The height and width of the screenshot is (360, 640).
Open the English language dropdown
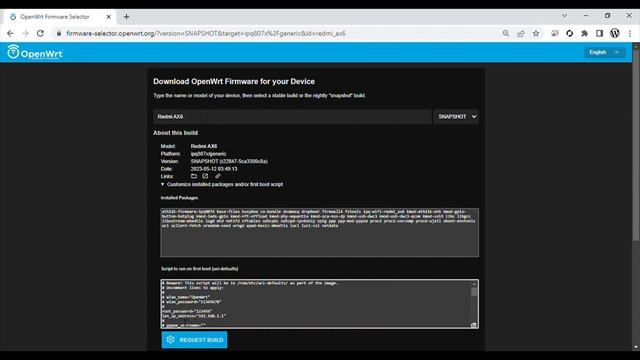tap(604, 52)
